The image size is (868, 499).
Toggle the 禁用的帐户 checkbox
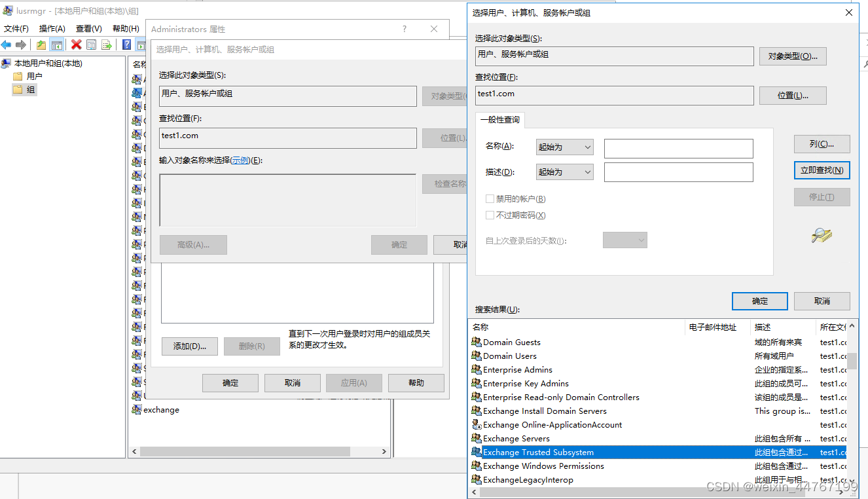490,198
